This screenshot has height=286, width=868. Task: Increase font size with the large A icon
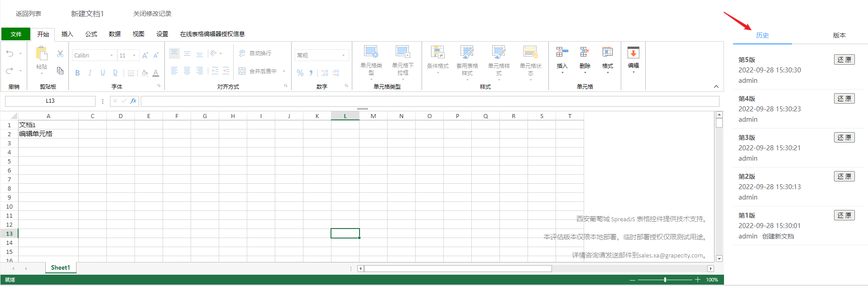pos(145,55)
